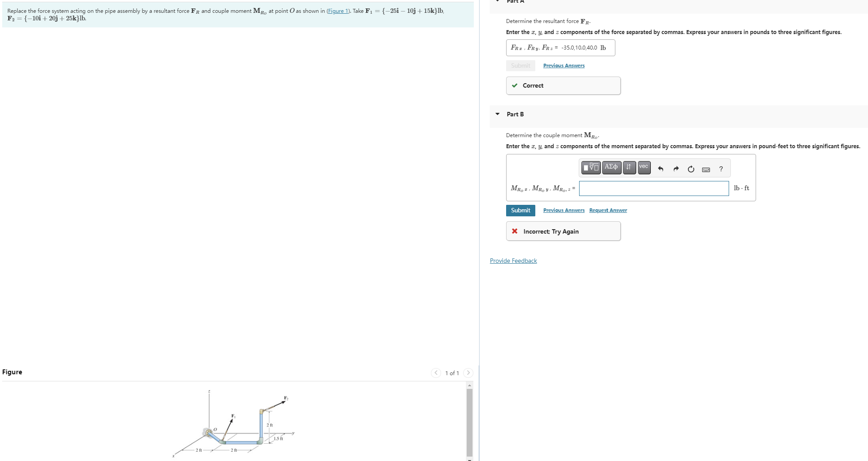Image resolution: width=868 pixels, height=461 pixels.
Task: Focus the couple moment answer field
Action: click(654, 188)
